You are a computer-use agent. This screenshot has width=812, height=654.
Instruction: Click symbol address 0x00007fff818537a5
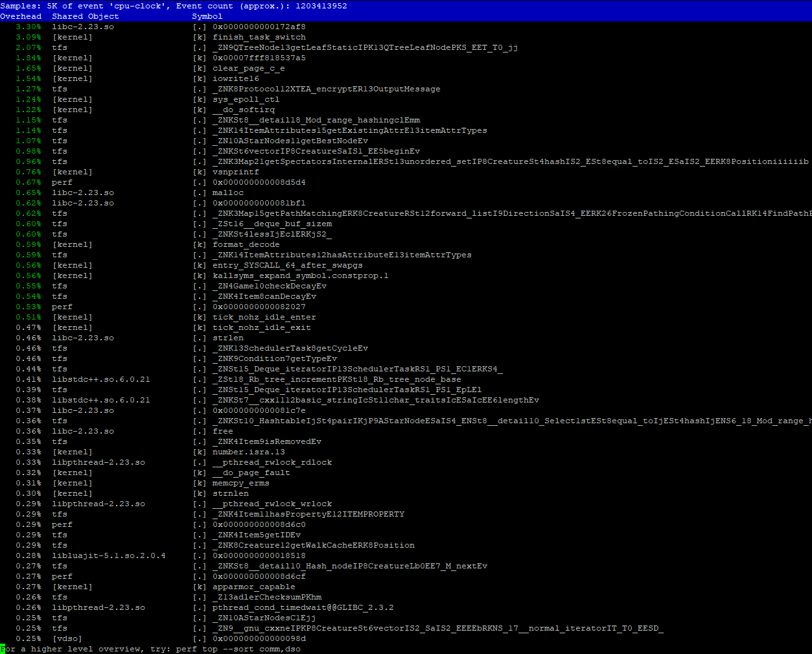coord(259,58)
